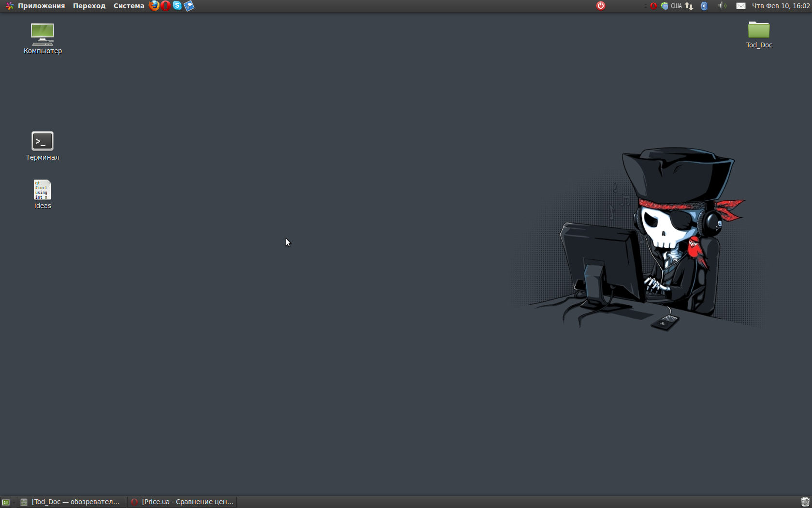Image resolution: width=812 pixels, height=508 pixels.
Task: Switch keyboard layout indicator США
Action: (676, 6)
